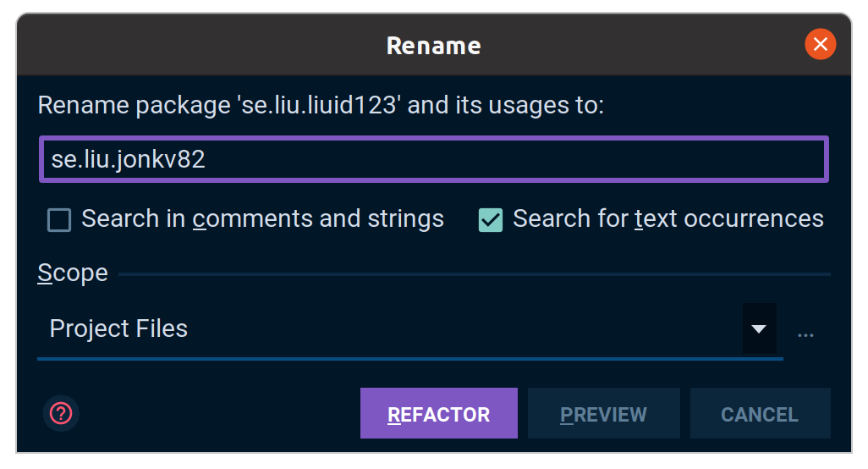
Task: Click the Refactor button
Action: [x=439, y=413]
